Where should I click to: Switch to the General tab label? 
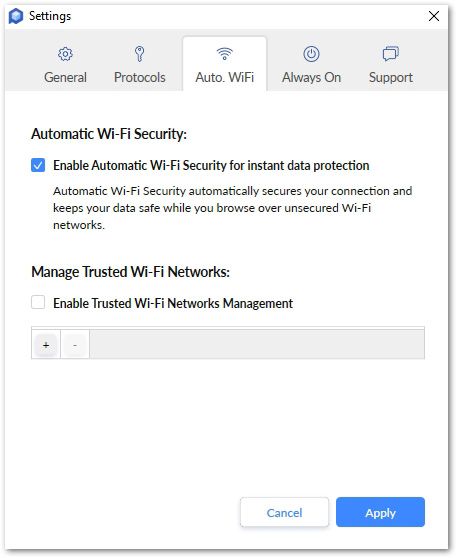pos(65,77)
